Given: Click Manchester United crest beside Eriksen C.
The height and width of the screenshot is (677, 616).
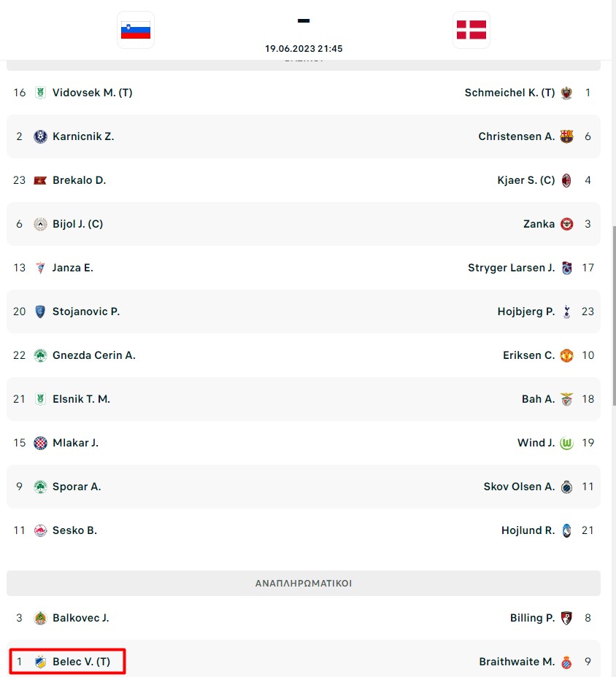Looking at the screenshot, I should coord(566,355).
